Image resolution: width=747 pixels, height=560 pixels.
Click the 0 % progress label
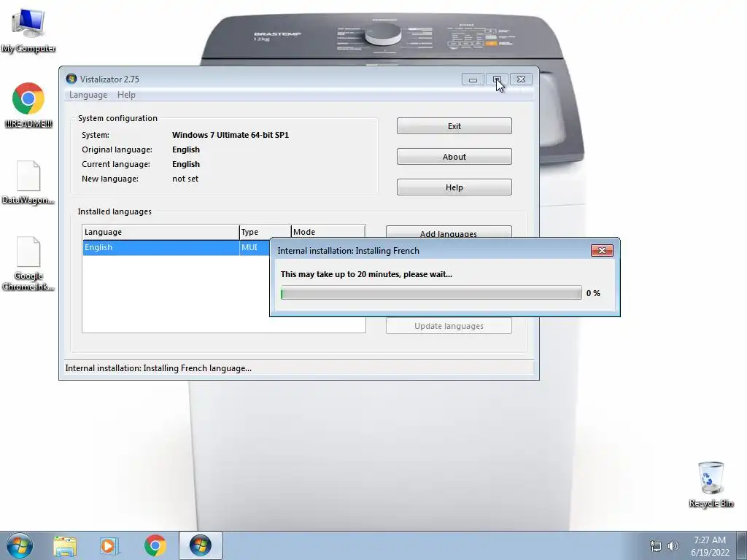[x=593, y=293]
